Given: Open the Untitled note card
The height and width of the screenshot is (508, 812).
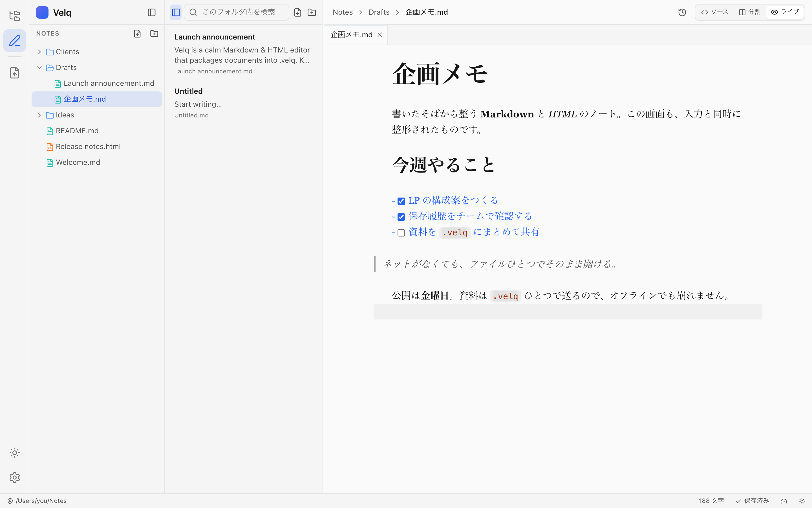Looking at the screenshot, I should click(244, 103).
